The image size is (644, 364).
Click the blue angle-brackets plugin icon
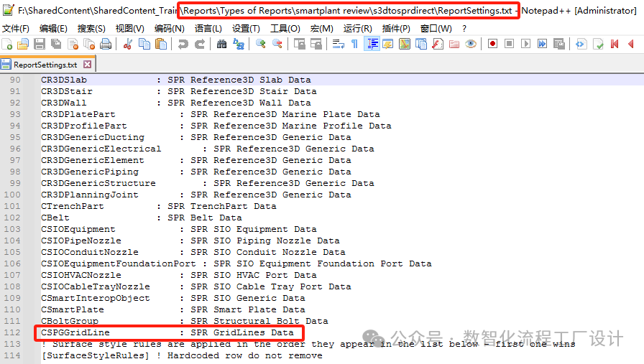[x=581, y=44]
